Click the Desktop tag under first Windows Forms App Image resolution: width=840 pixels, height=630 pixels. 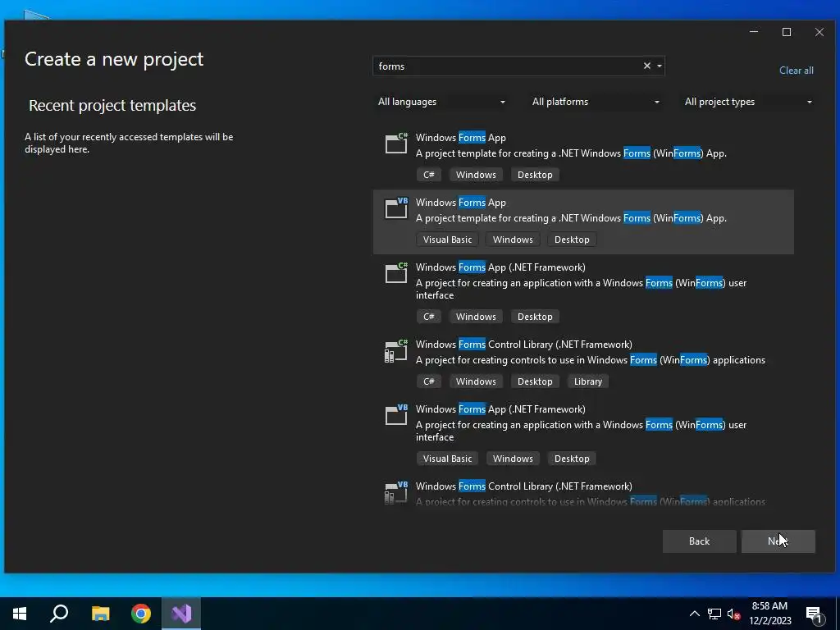535,175
